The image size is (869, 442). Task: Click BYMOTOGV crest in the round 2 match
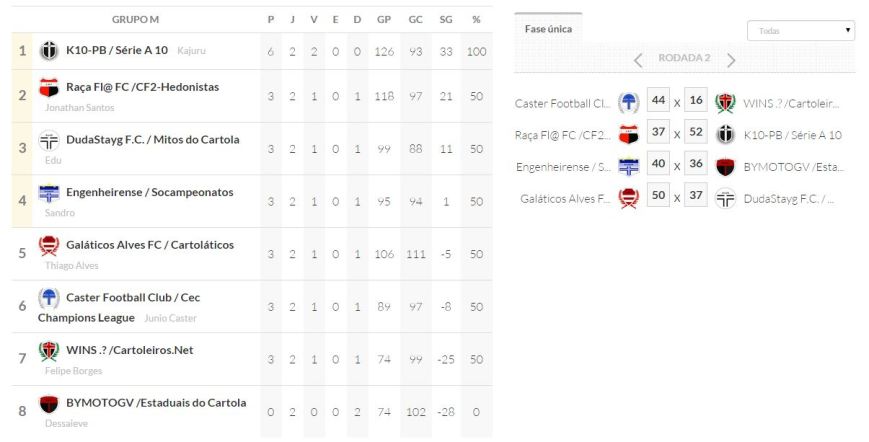726,166
